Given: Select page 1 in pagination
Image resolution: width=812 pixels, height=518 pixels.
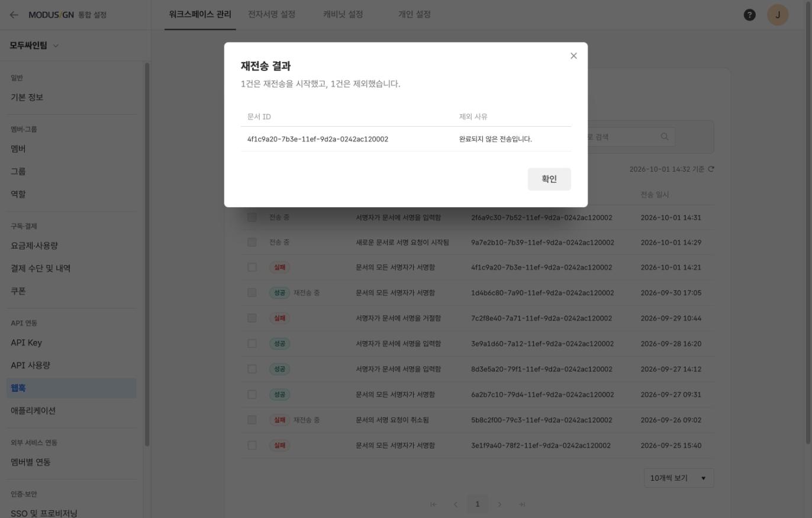Looking at the screenshot, I should click(x=478, y=504).
